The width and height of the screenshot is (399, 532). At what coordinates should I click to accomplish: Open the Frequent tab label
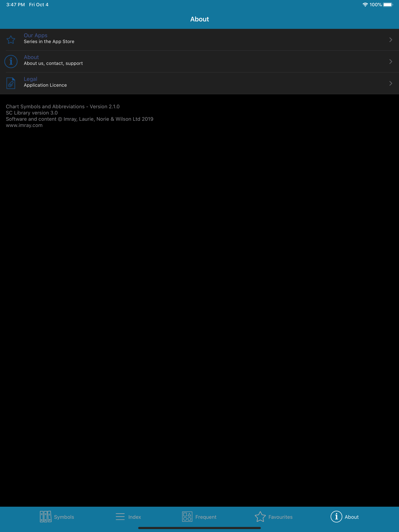click(206, 517)
